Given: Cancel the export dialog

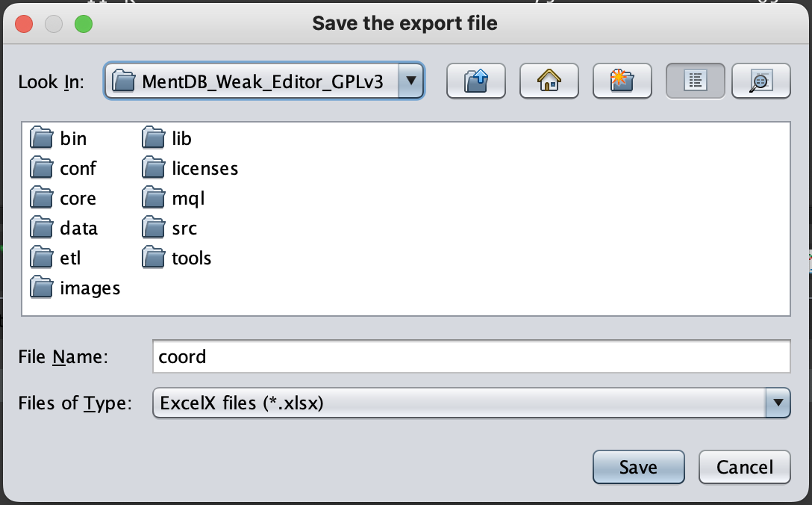Looking at the screenshot, I should click(744, 468).
